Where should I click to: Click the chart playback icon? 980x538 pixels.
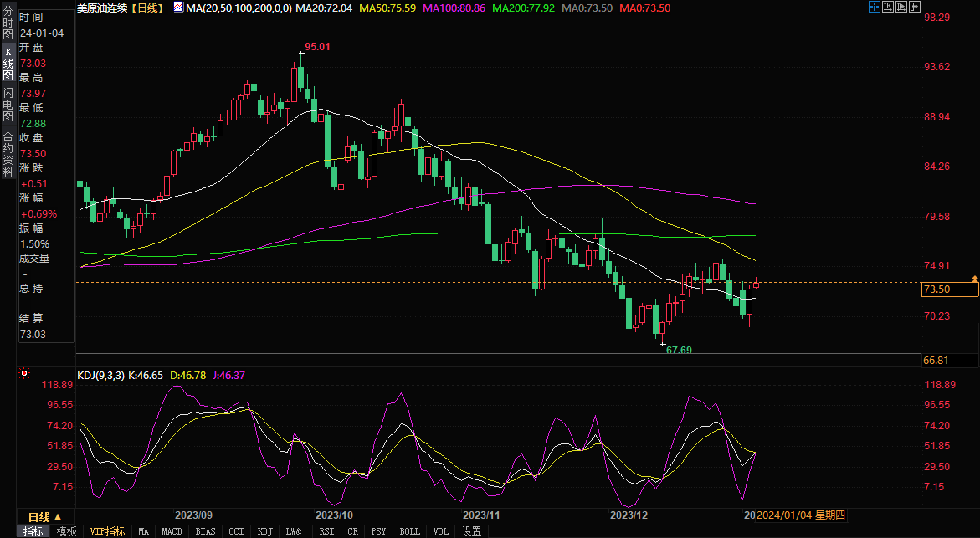tap(901, 7)
